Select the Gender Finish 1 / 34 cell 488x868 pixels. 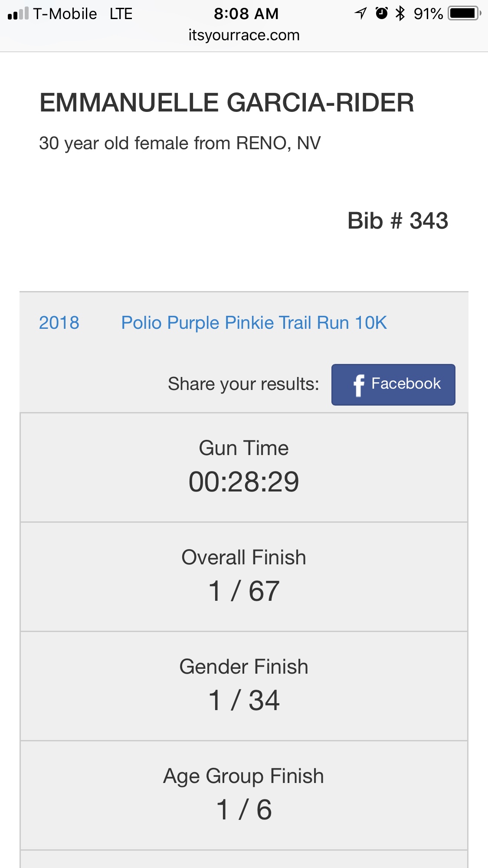point(244,686)
